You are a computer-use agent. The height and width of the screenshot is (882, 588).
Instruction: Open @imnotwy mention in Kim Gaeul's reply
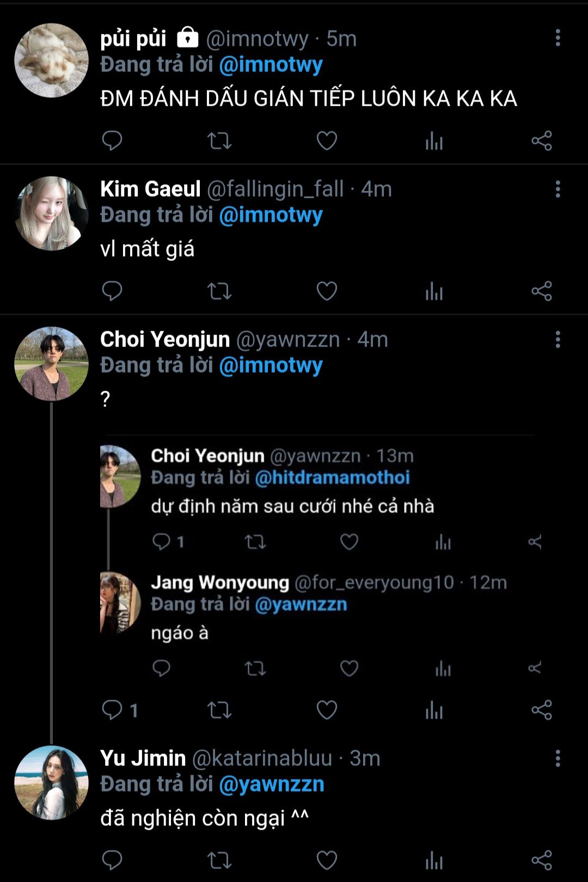click(271, 215)
